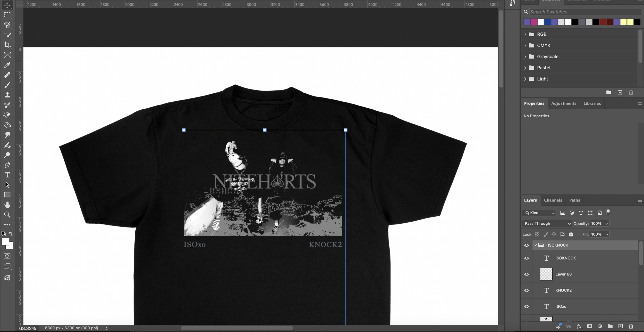Select the Crop tool
The height and width of the screenshot is (332, 644).
click(x=7, y=45)
